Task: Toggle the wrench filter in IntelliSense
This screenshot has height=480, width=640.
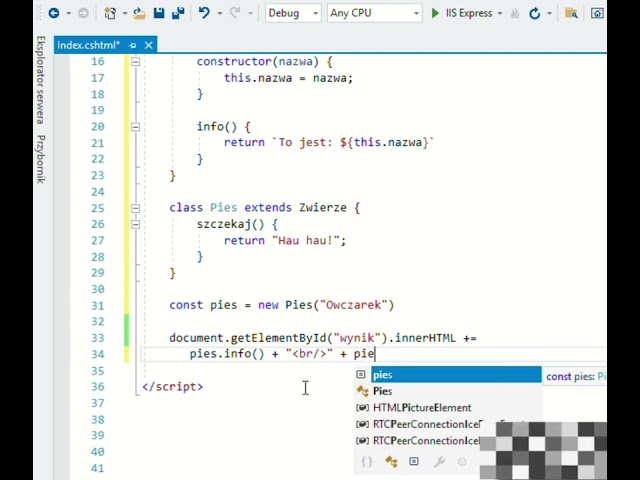Action: (439, 462)
